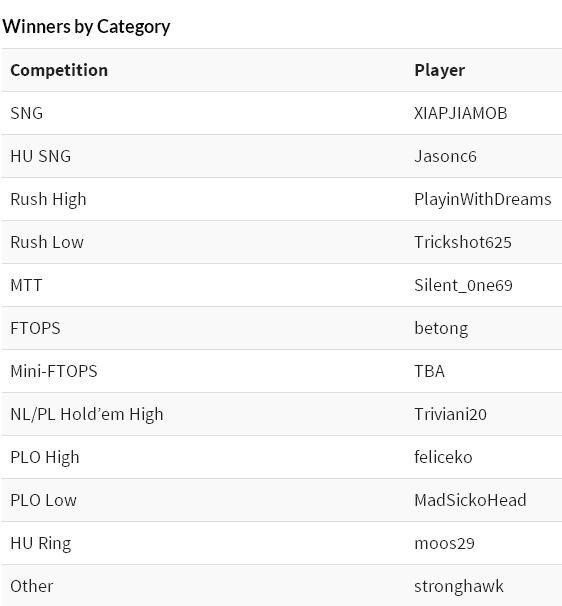Viewport: 562px width, 606px height.
Task: Select player stronghawk in Other row
Action: 459,587
